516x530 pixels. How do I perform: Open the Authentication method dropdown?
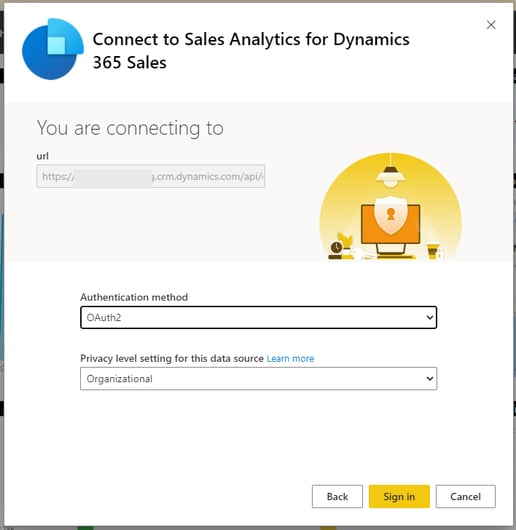259,317
